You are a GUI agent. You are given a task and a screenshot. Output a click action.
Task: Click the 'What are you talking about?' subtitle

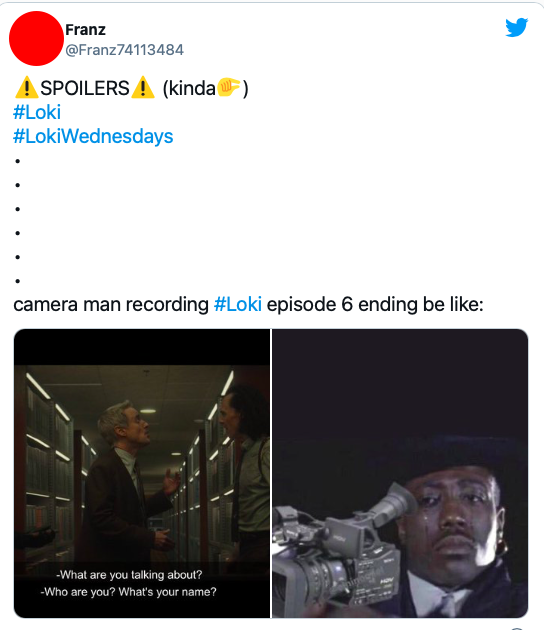(129, 575)
